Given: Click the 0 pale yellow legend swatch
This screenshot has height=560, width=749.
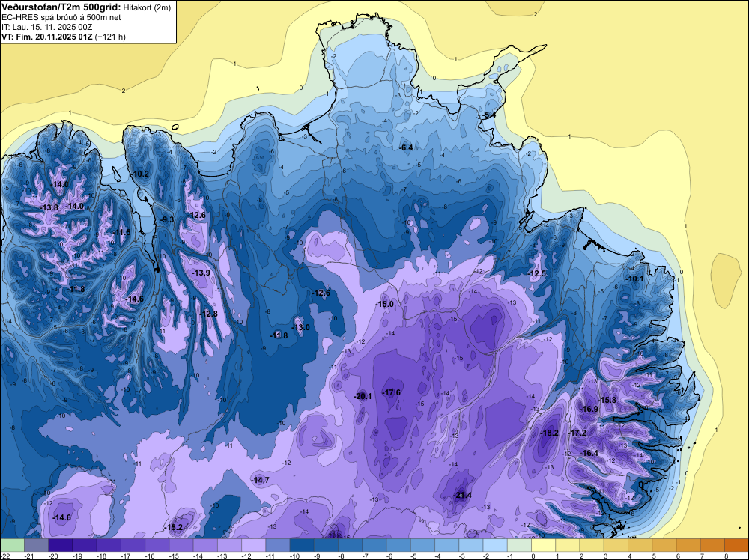Looking at the screenshot, I should coord(544,545).
